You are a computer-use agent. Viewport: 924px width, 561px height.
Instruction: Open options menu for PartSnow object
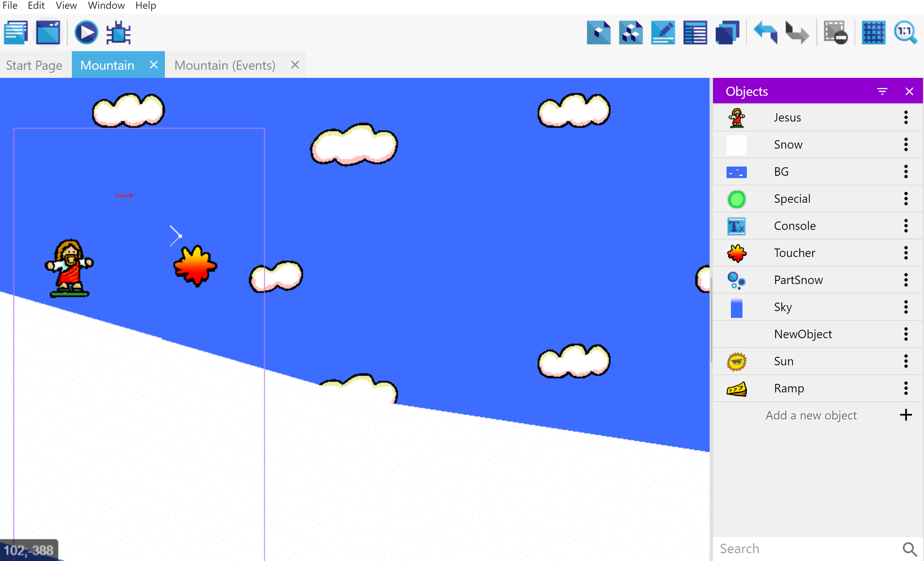point(906,280)
